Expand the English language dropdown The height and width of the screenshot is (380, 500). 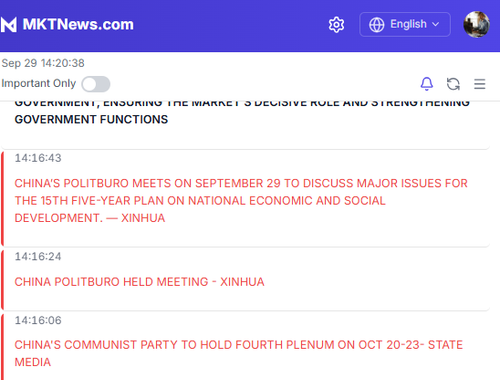405,24
